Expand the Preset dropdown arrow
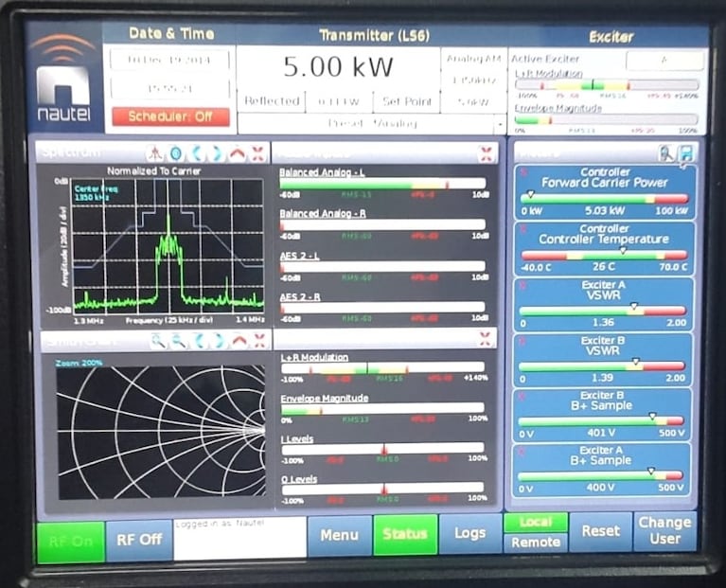Image resolution: width=726 pixels, height=588 pixels. click(x=500, y=124)
